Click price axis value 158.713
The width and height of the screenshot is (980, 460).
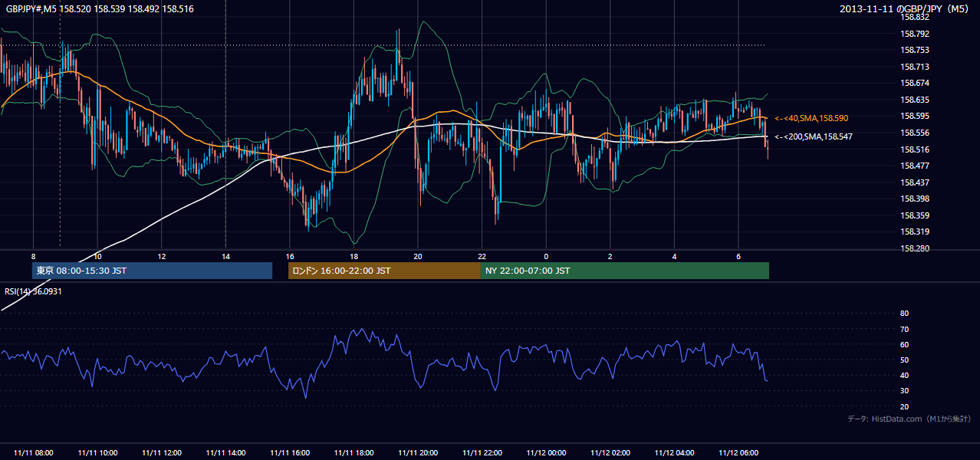tap(915, 67)
